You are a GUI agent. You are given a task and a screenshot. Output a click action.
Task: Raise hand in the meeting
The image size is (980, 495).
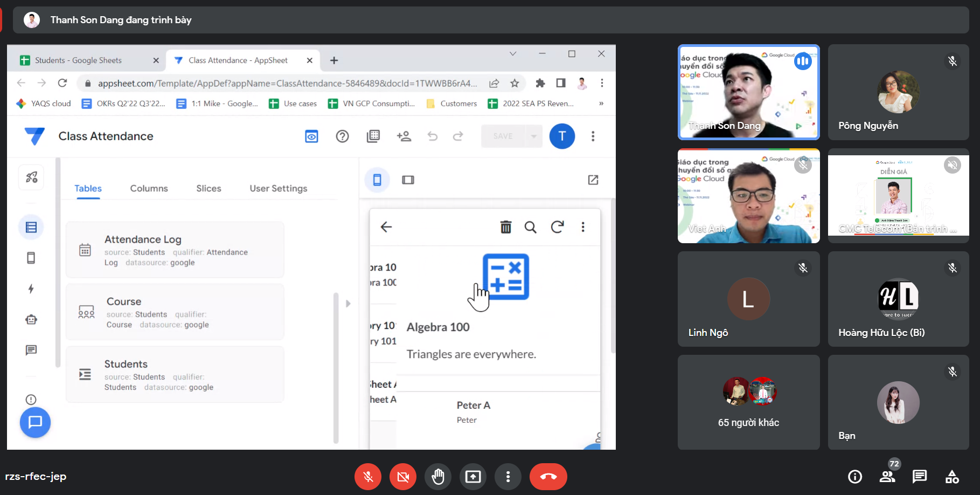click(438, 477)
